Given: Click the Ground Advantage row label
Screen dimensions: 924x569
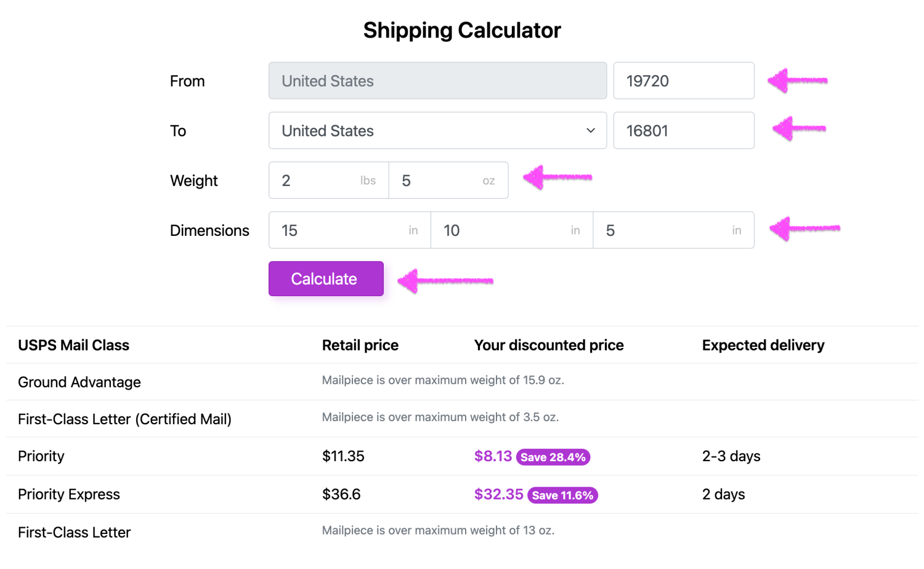Looking at the screenshot, I should 79,382.
